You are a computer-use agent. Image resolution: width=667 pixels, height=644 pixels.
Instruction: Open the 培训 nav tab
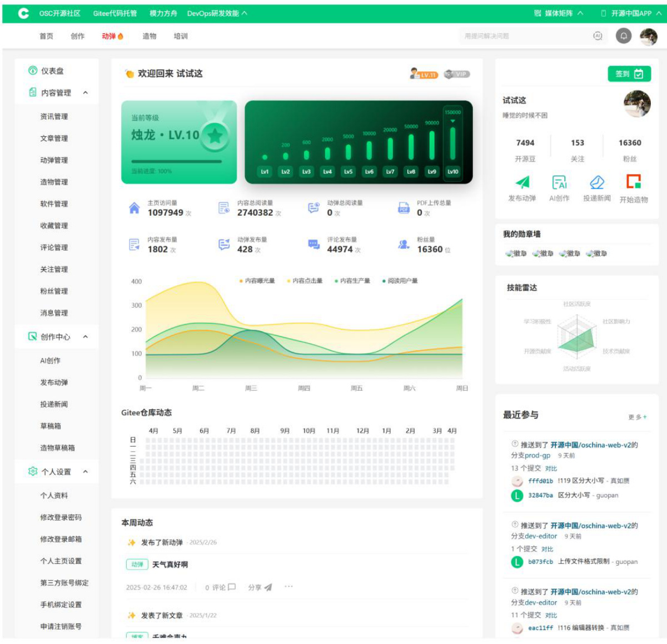coord(181,36)
